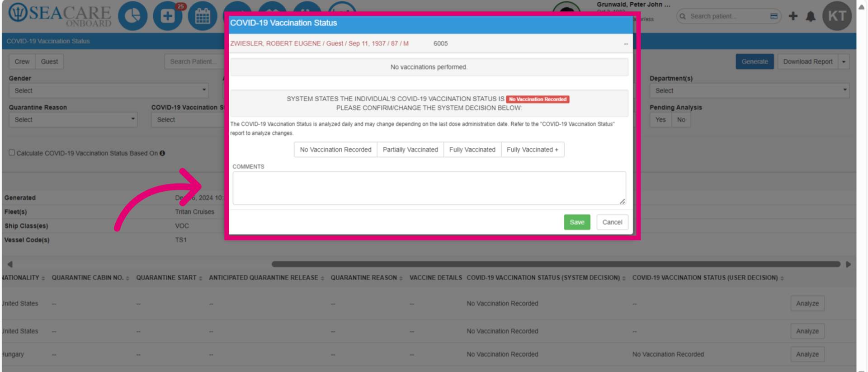Sort by Anticipated Quarantine Release column

tap(322, 278)
